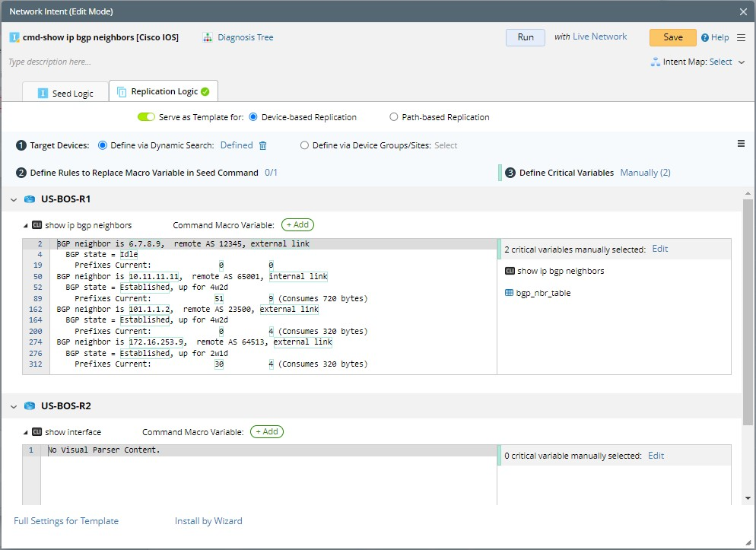Click the CLI icon beside show ip bgp neighbors command
Viewport: 756px width, 550px height.
click(37, 225)
